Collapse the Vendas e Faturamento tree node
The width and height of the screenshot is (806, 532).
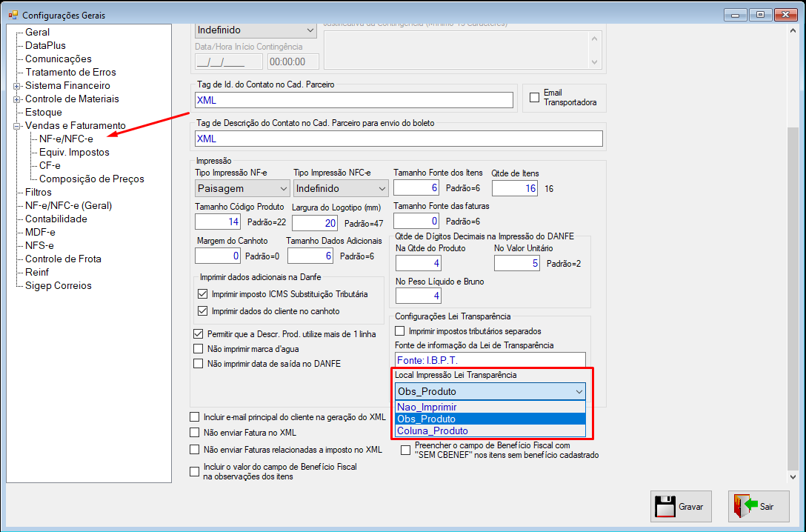16,126
